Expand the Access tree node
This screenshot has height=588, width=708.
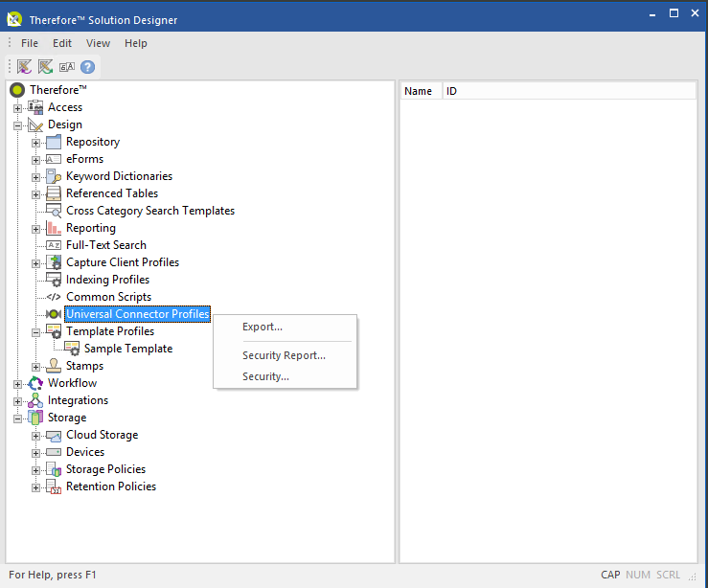point(17,108)
